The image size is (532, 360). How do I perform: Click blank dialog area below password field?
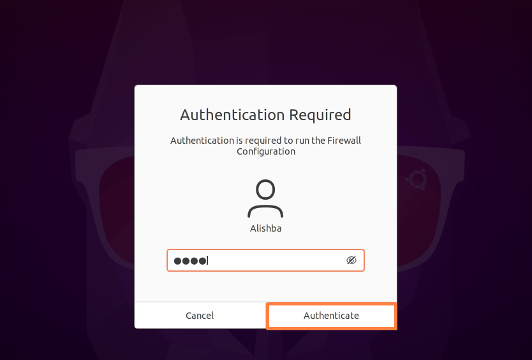266,287
